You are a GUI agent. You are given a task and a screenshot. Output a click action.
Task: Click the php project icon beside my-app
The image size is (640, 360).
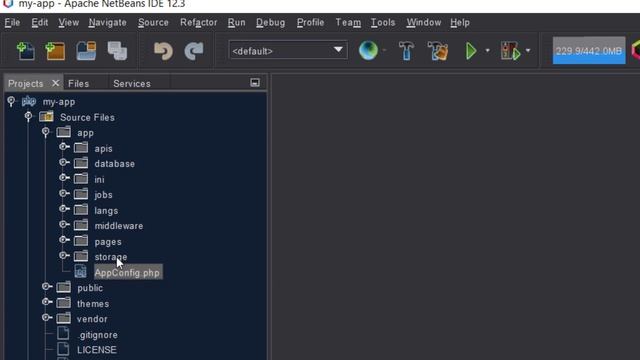coord(29,101)
